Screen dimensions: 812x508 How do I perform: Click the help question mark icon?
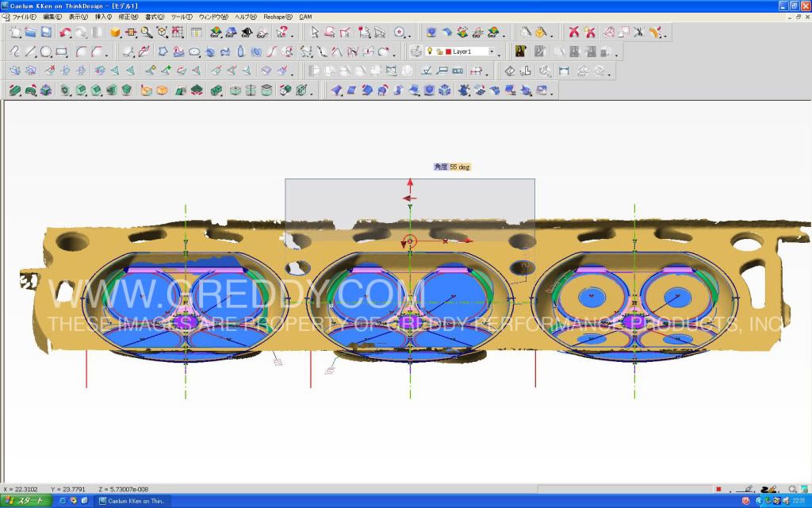coord(282,32)
